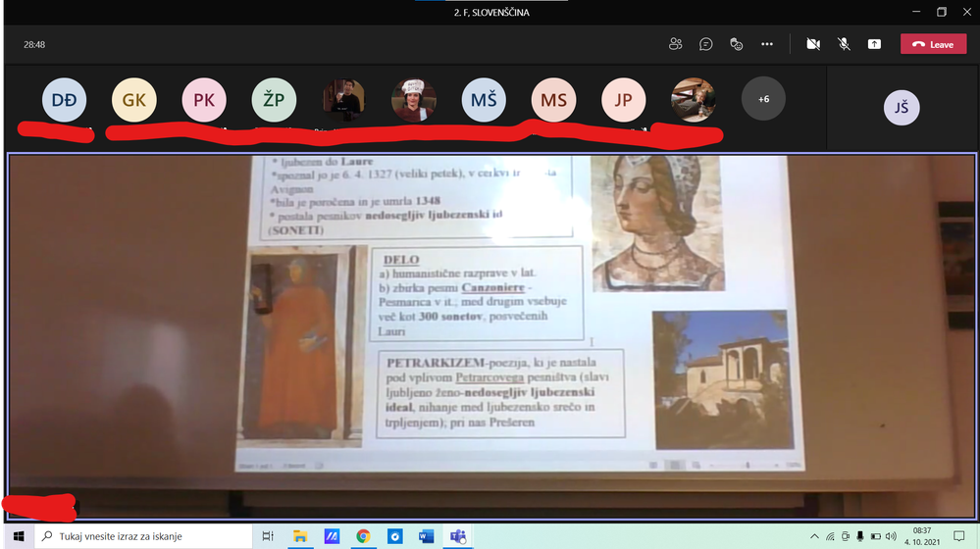
Task: Show meeting participants panel
Action: pyautogui.click(x=675, y=44)
